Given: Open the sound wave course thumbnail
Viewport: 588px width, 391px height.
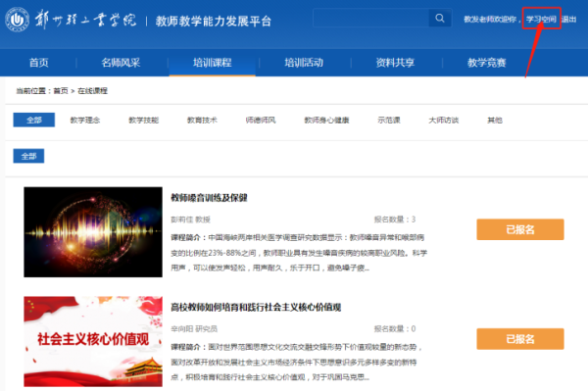Looking at the screenshot, I should tap(93, 232).
